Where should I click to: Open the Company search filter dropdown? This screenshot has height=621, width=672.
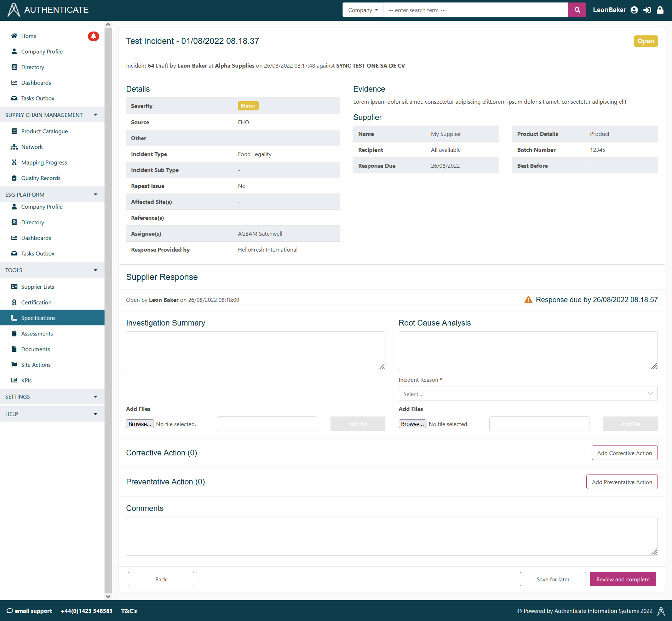point(363,10)
